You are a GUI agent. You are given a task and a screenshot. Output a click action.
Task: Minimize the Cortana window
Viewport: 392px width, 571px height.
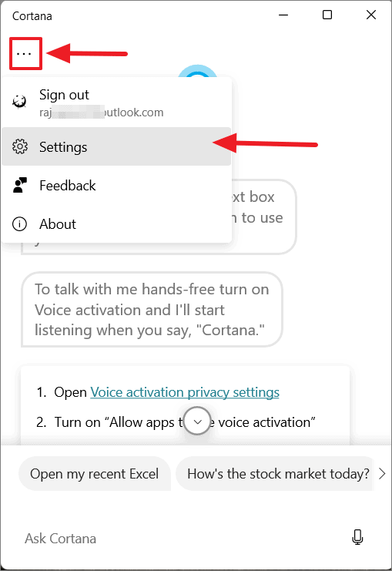coord(283,15)
